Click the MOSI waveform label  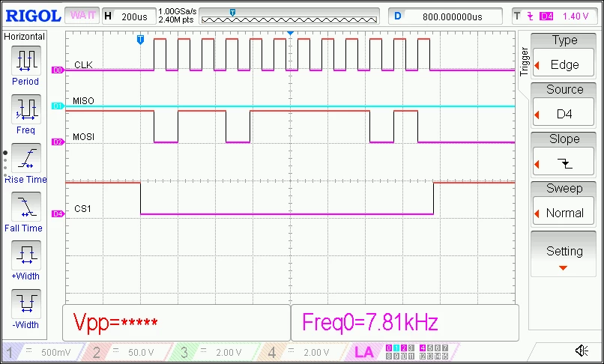83,137
